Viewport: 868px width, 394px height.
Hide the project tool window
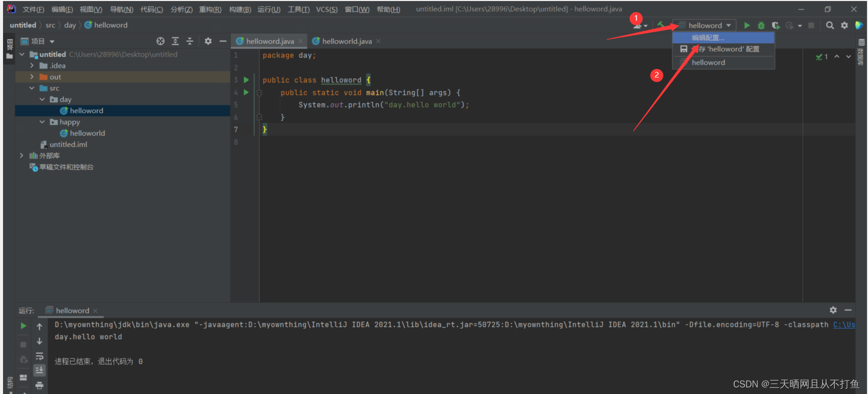pos(223,41)
